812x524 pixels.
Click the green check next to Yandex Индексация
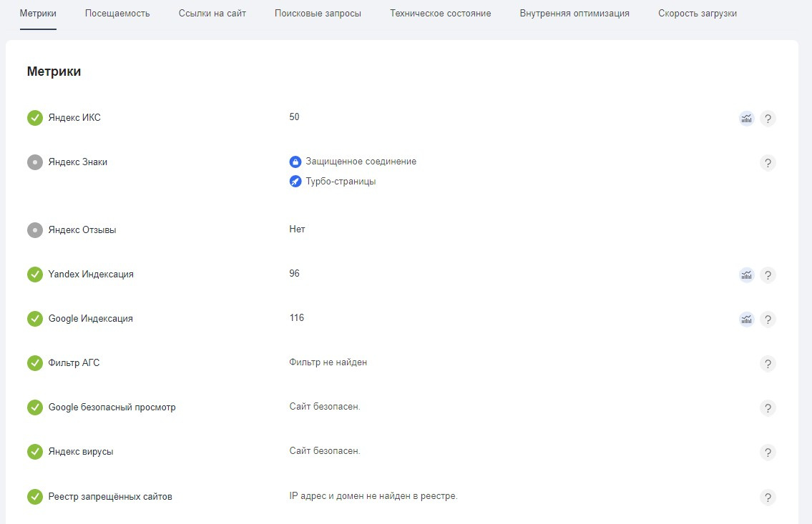pyautogui.click(x=34, y=275)
